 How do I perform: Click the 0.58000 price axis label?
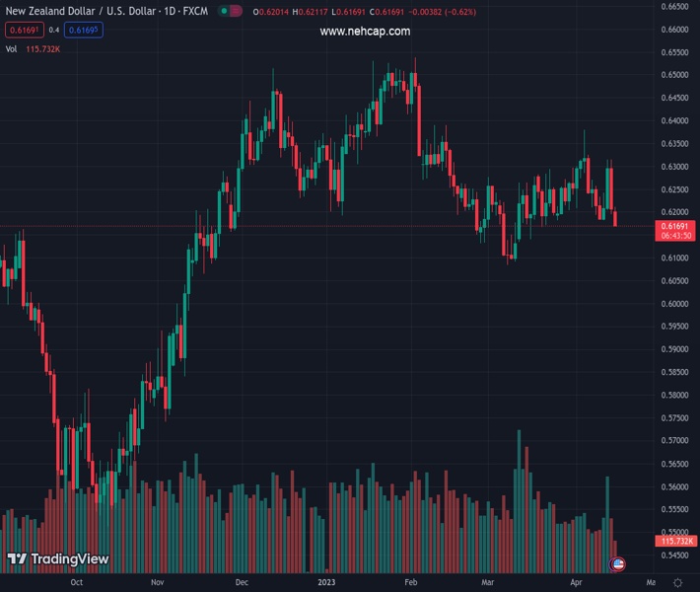674,395
